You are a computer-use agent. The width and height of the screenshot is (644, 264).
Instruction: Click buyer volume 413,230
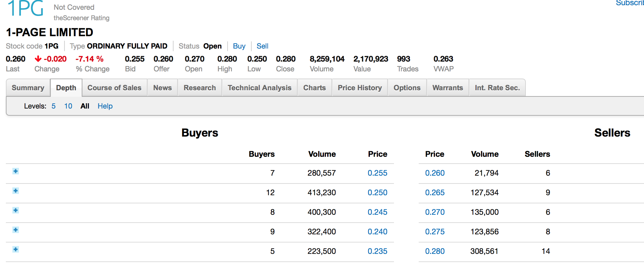point(322,193)
